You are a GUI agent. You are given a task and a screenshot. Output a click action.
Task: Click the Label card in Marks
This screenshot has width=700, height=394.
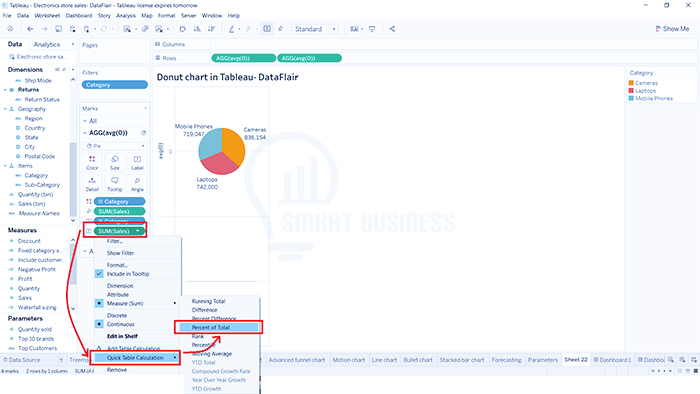pyautogui.click(x=137, y=163)
